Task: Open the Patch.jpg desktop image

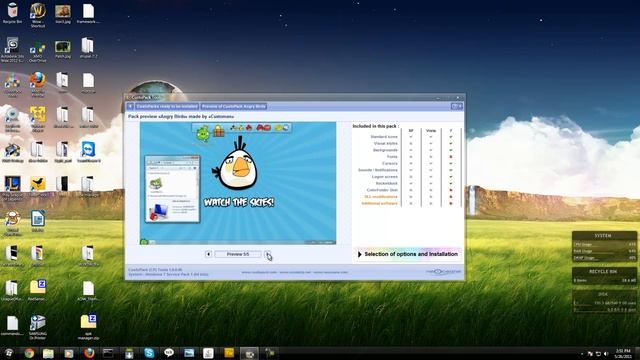Action: (63, 49)
